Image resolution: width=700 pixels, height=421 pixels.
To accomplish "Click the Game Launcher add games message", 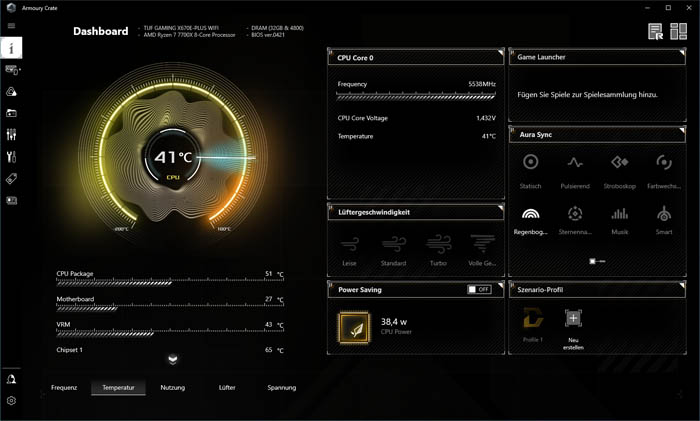I will point(588,95).
